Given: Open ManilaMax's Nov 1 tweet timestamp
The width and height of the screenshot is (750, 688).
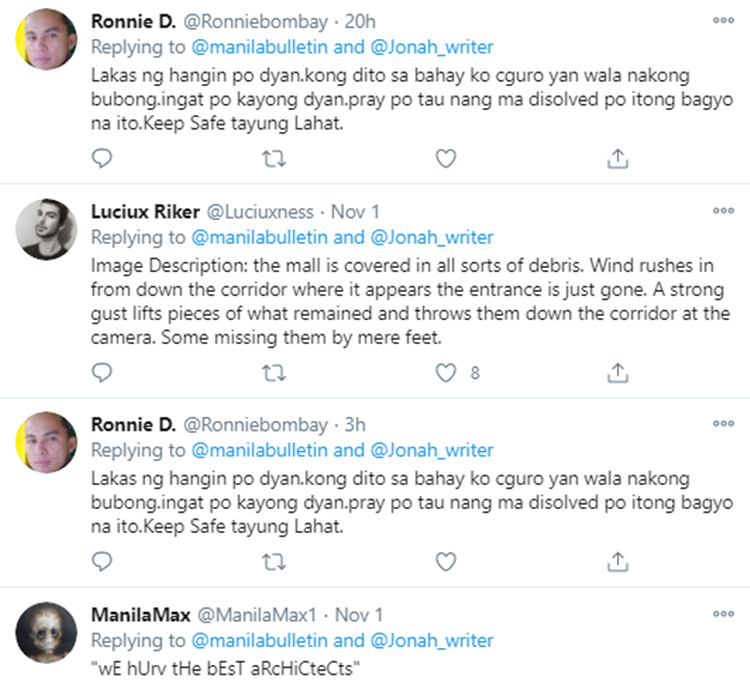Looking at the screenshot, I should (358, 615).
